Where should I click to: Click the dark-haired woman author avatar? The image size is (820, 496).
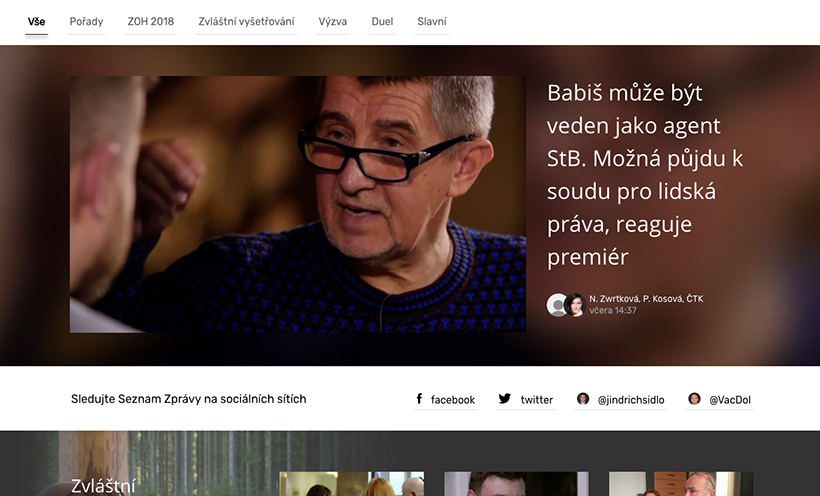tap(575, 305)
